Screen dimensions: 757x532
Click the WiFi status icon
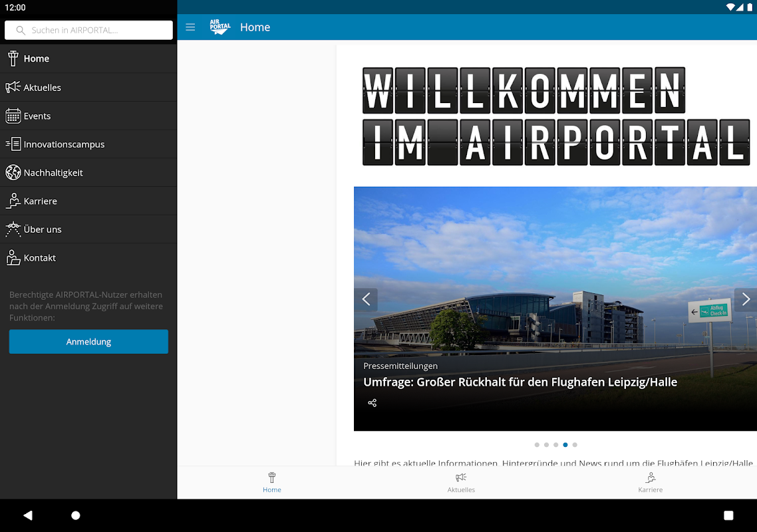coord(730,7)
